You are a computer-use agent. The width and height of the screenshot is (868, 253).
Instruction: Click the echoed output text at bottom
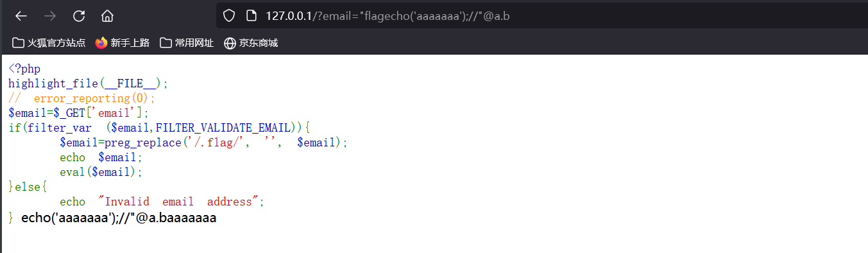pos(119,218)
